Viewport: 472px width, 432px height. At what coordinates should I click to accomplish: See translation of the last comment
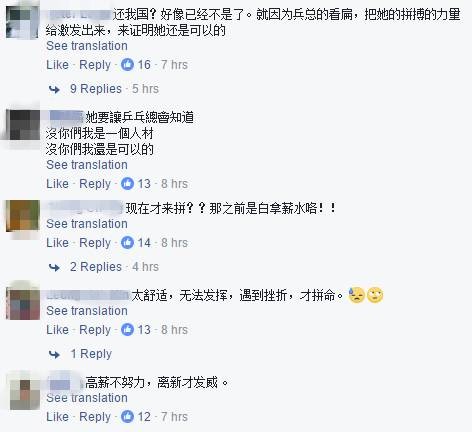[87, 398]
